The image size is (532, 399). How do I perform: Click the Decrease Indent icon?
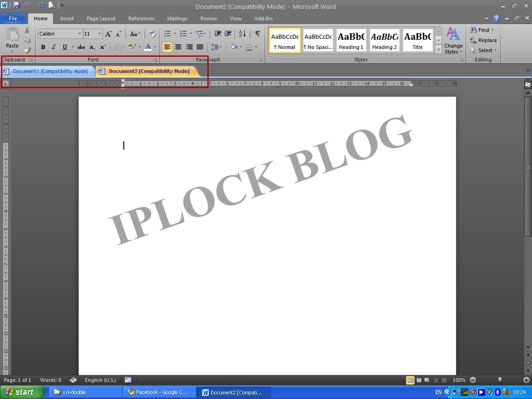tap(218, 34)
